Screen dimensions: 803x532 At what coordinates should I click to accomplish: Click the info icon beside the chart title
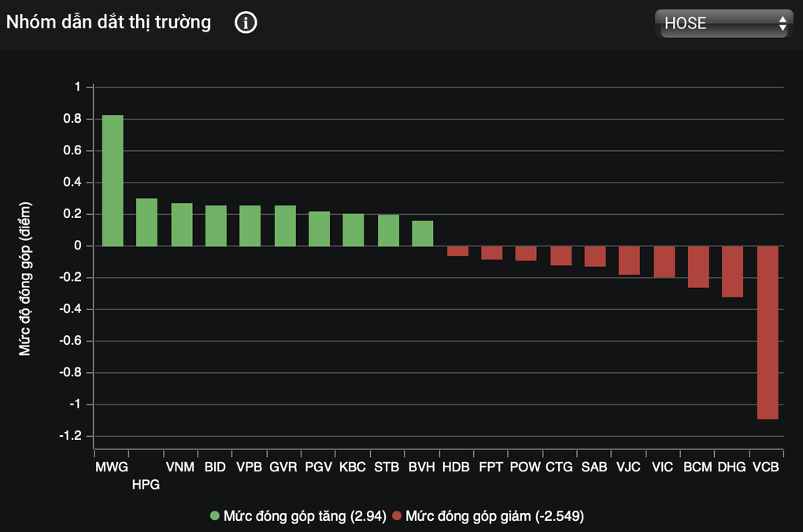(246, 23)
